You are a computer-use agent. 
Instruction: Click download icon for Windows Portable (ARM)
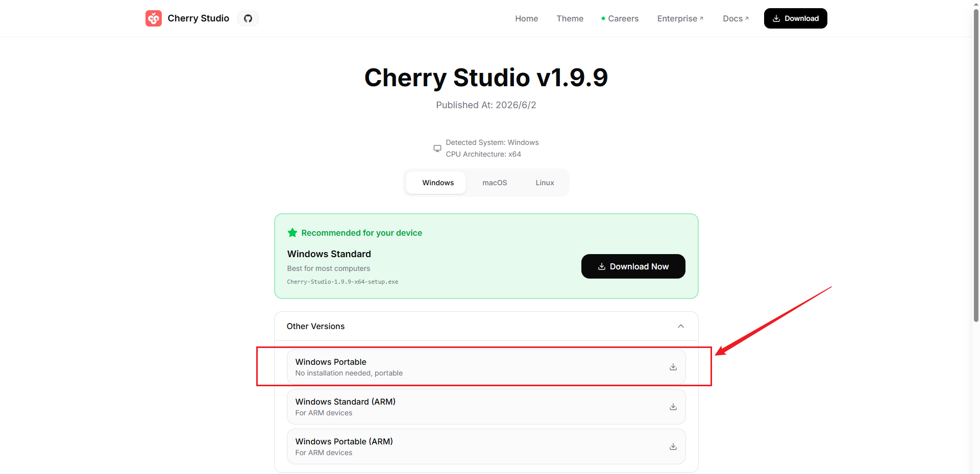(x=673, y=446)
